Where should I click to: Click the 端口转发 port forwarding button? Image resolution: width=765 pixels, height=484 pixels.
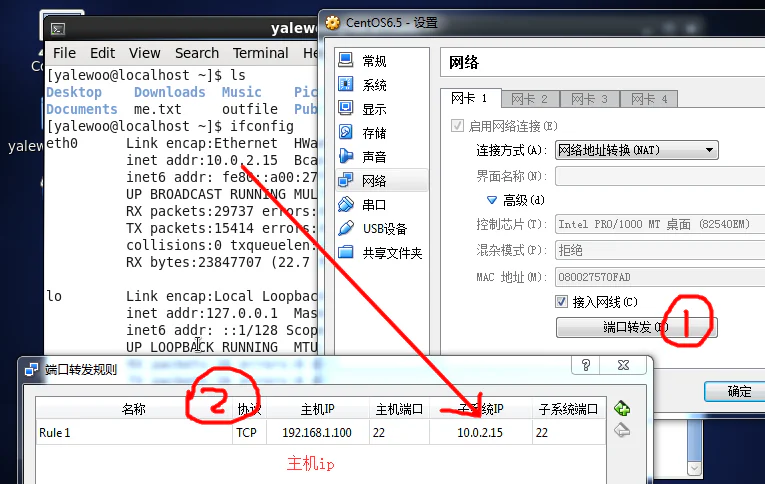[636, 327]
